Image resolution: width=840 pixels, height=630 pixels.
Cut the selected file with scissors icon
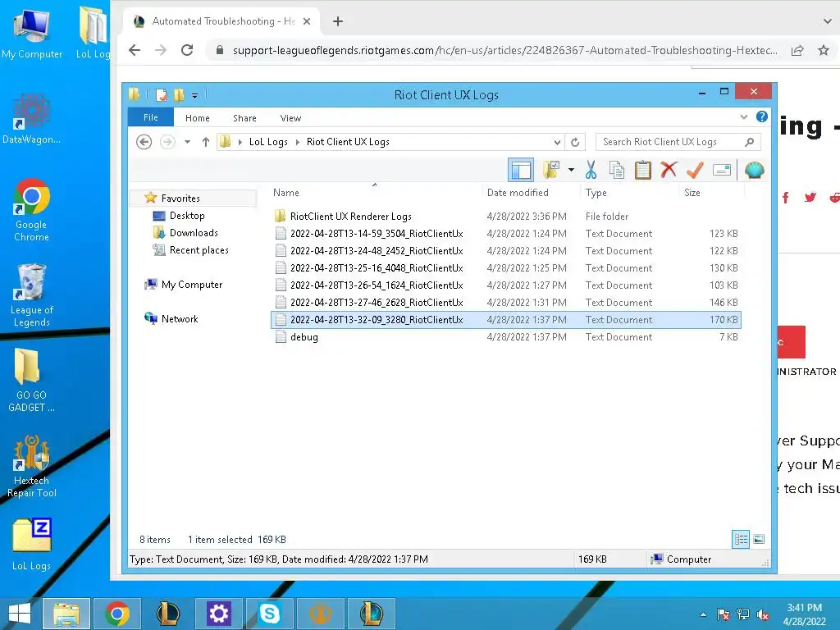[x=591, y=171]
